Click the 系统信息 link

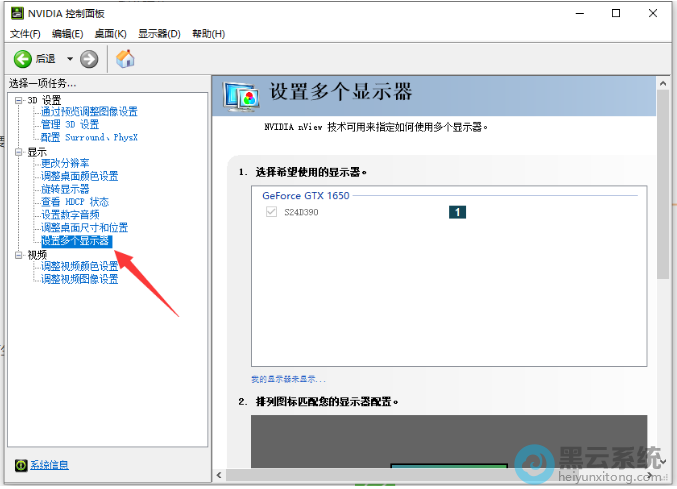tap(49, 465)
